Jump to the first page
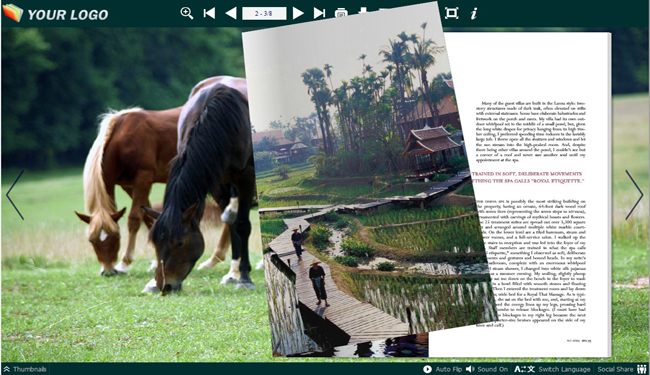 point(209,13)
